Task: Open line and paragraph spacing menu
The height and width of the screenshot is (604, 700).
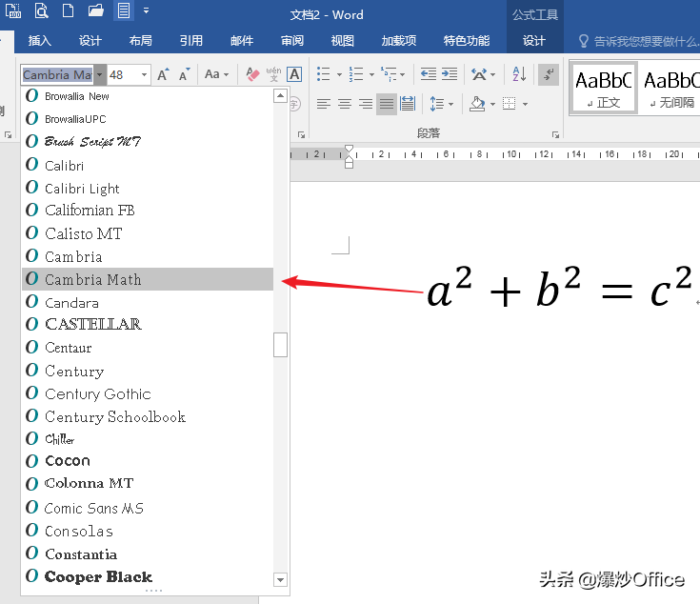Action: click(441, 105)
